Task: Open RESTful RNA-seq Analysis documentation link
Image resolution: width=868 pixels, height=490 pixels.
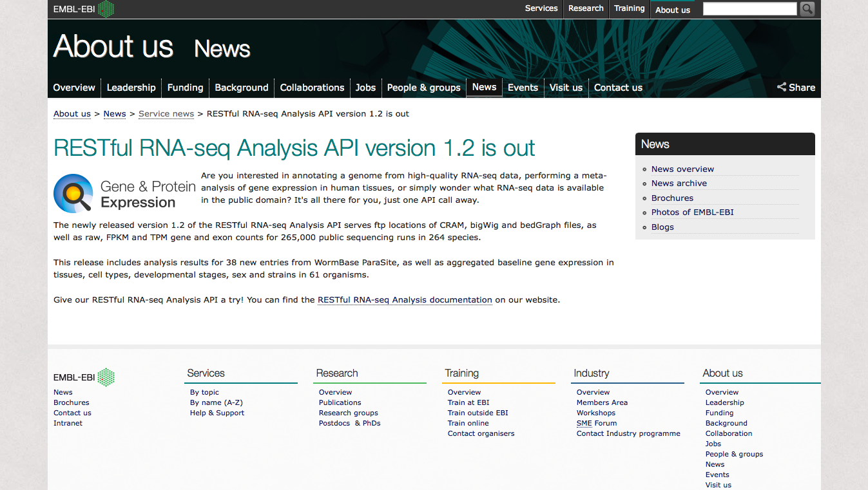Action: pos(405,300)
